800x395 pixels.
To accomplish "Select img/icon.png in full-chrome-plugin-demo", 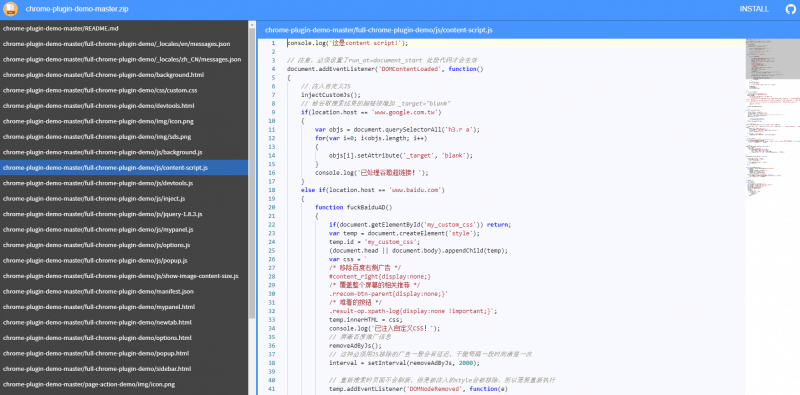I will click(124, 121).
